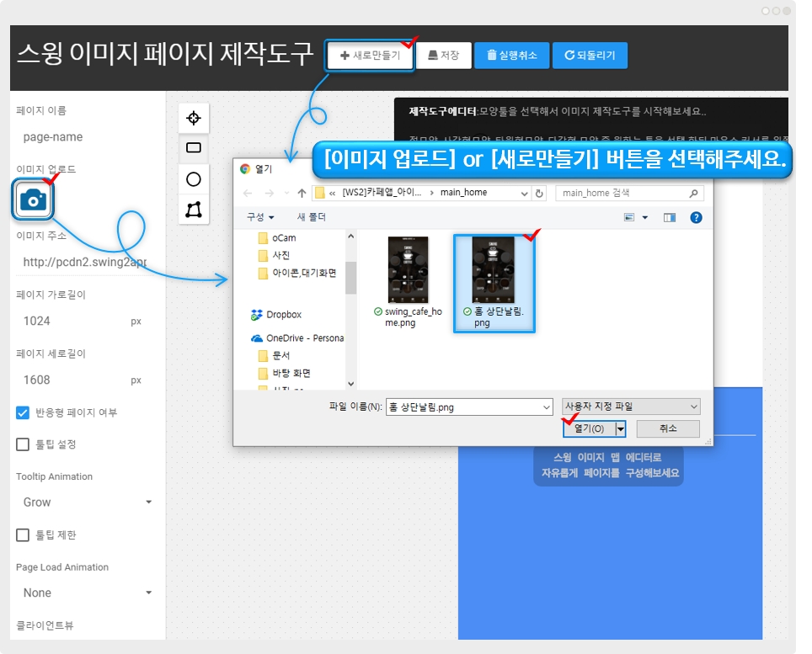Select the rectangle shape tool

tap(194, 148)
